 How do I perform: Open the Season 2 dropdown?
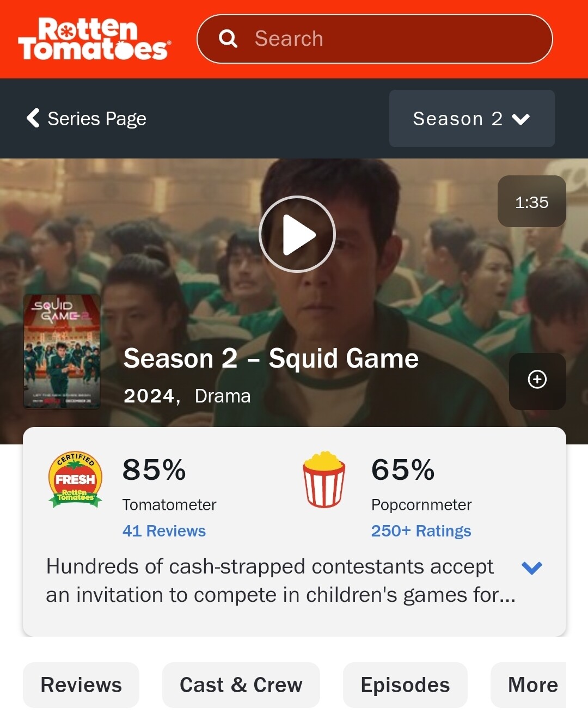click(x=472, y=118)
